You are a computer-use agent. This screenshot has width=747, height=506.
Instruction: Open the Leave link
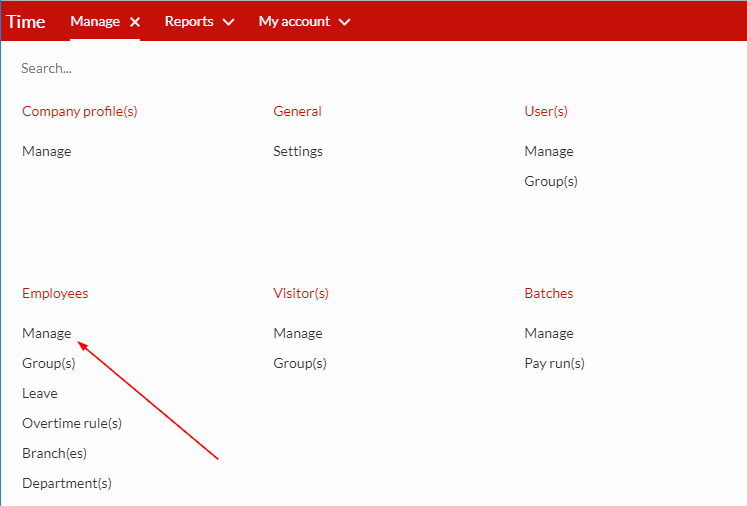(40, 394)
